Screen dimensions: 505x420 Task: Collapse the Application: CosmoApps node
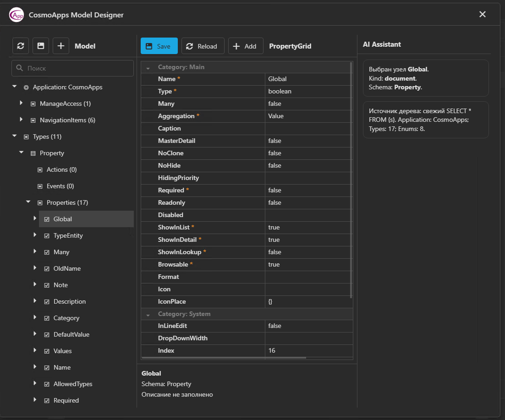(15, 86)
